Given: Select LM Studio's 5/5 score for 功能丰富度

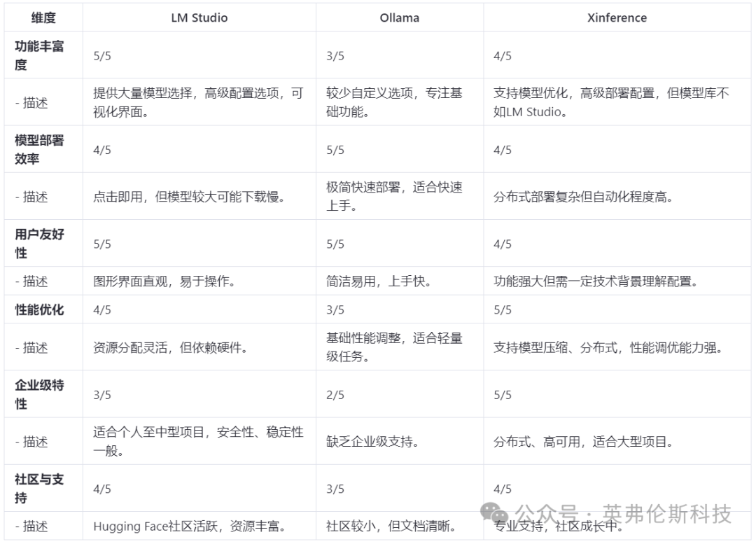Looking at the screenshot, I should point(102,56).
